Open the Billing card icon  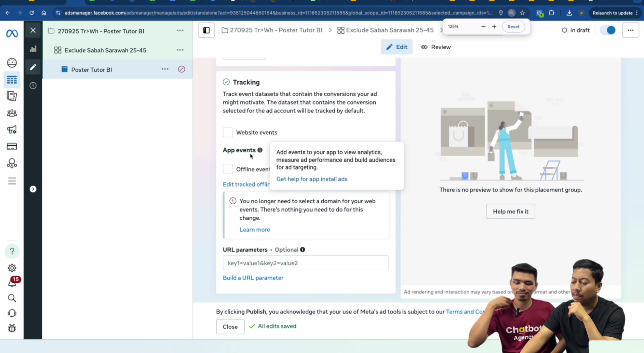pos(12,146)
